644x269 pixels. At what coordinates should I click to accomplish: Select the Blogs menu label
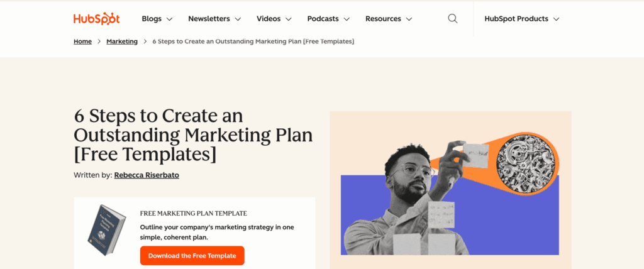[152, 19]
